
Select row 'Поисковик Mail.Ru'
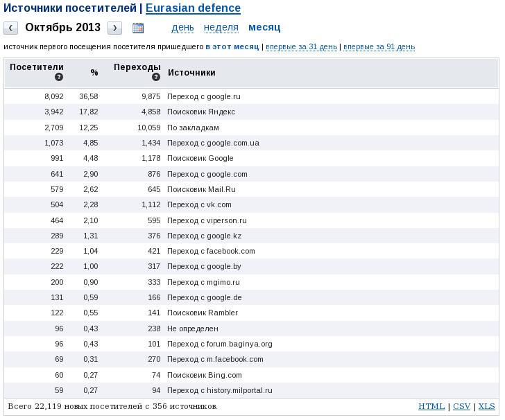click(251, 189)
